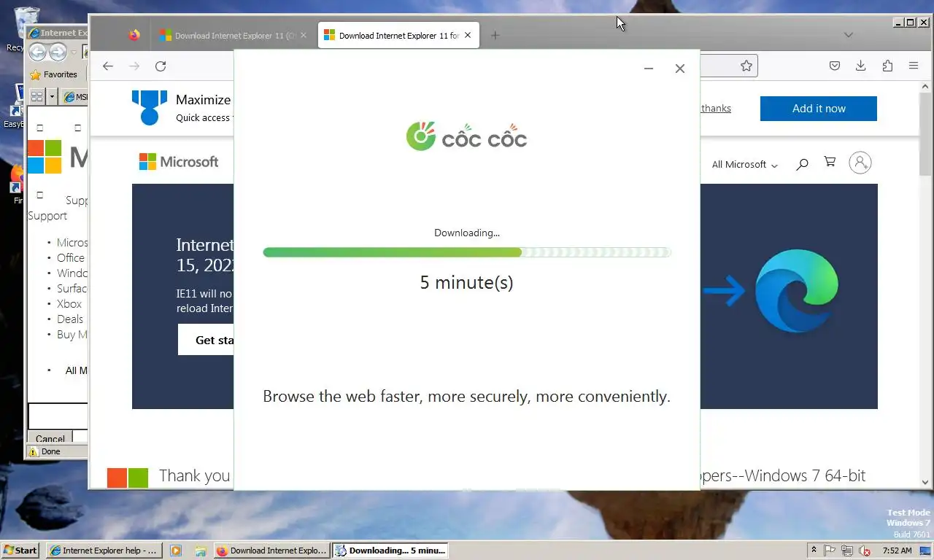The image size is (934, 560).
Task: Open the Start menu
Action: pos(20,551)
